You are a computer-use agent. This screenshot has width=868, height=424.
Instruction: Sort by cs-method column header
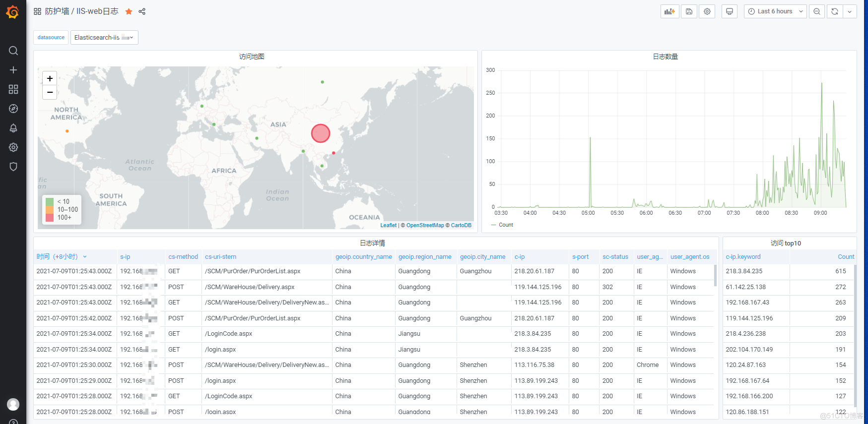tap(183, 256)
